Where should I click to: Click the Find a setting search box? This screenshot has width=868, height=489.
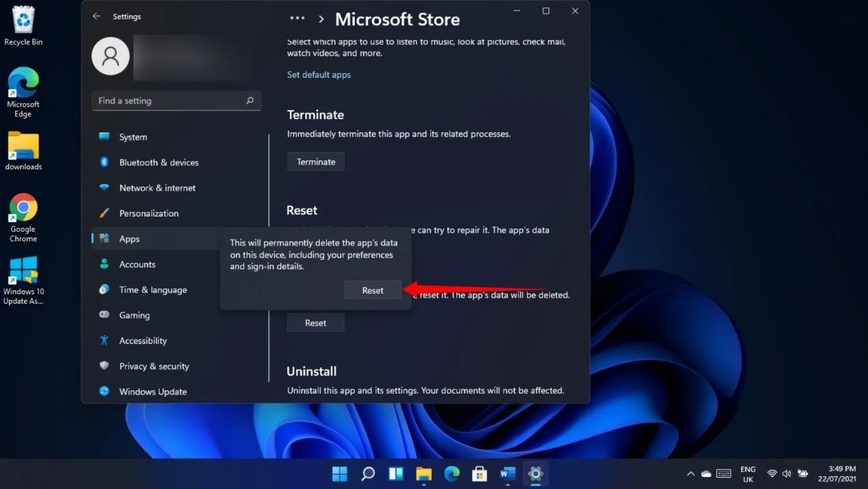click(176, 100)
